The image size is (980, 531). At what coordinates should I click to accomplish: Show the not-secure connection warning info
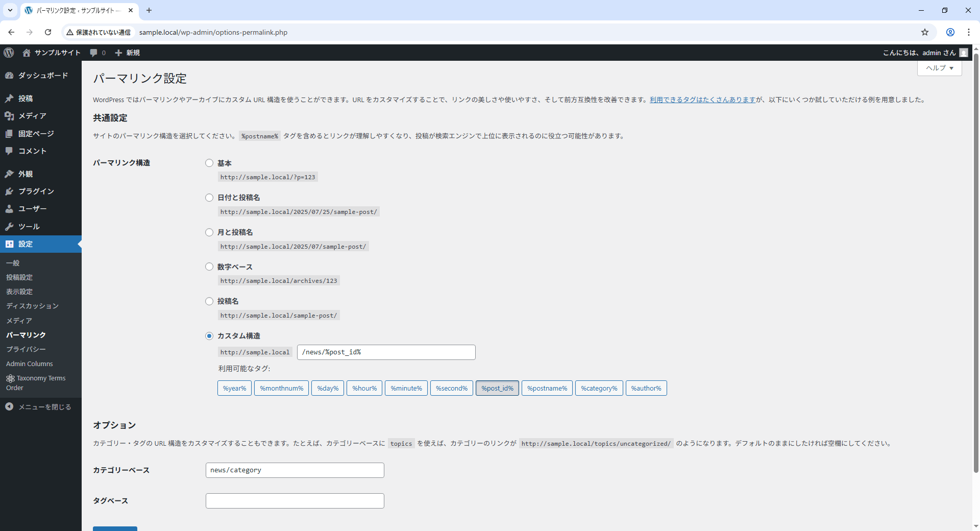click(x=99, y=32)
